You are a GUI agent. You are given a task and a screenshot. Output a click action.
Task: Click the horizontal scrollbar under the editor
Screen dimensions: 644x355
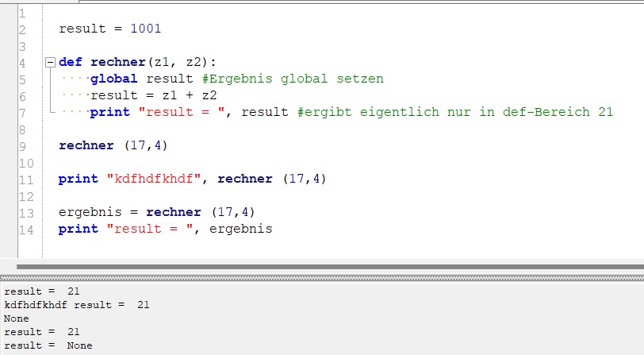pyautogui.click(x=330, y=267)
